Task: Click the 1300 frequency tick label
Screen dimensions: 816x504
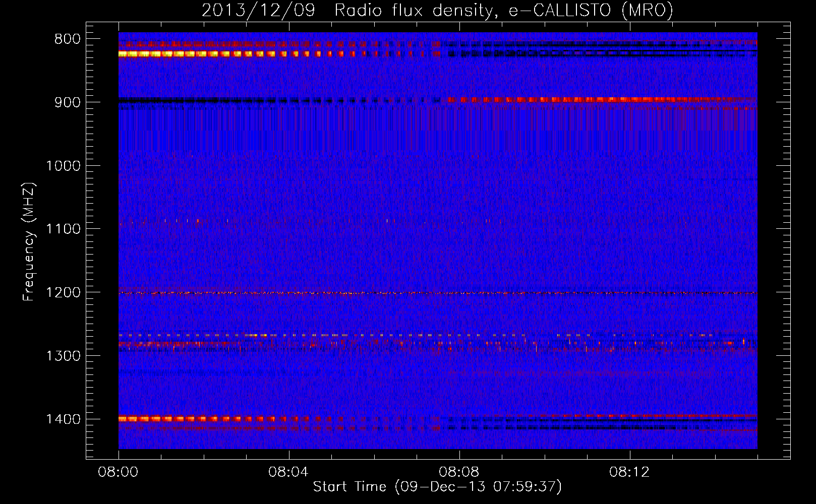Action: tap(63, 356)
